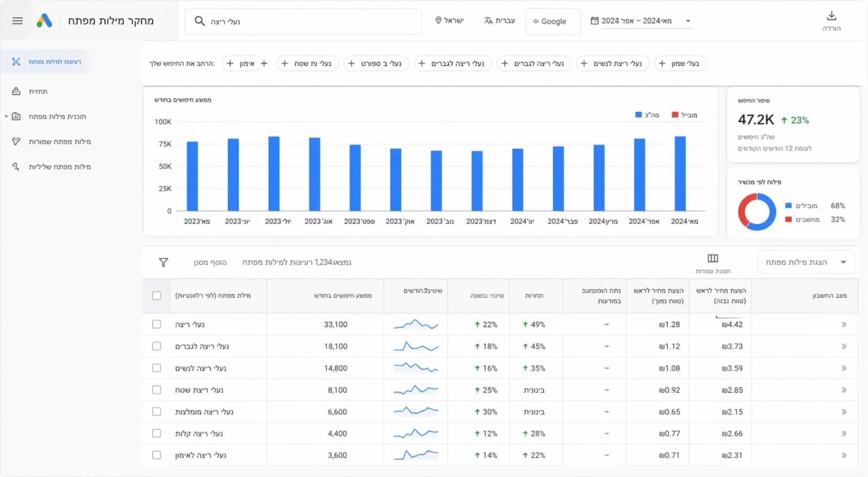Expand the row priced ₪2.15 with chevrons
Image resolution: width=868 pixels, height=477 pixels.
pos(844,411)
